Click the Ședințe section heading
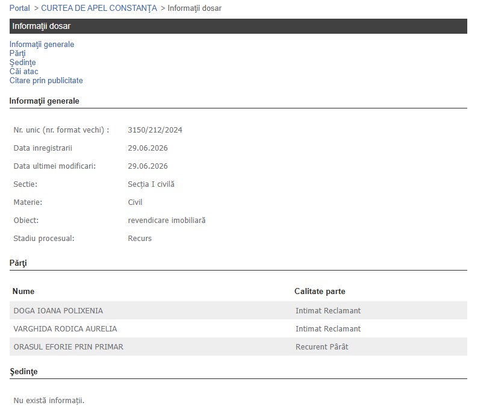This screenshot has height=420, width=504. (x=23, y=371)
